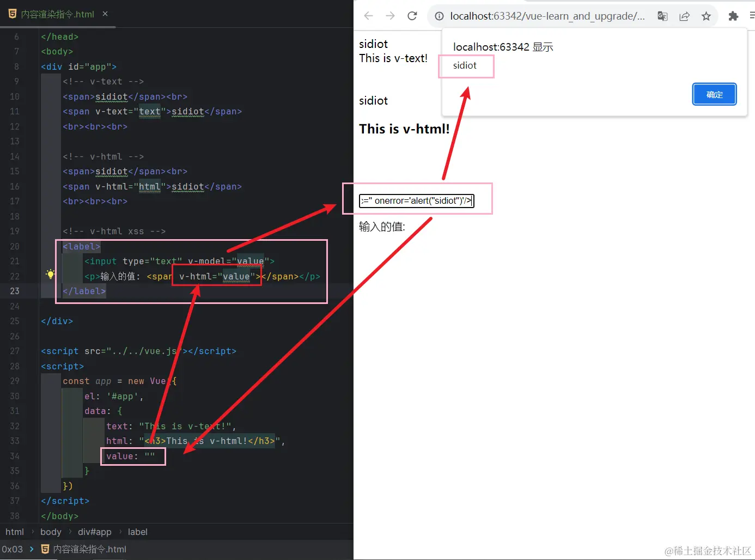Reload the browser page

(412, 16)
